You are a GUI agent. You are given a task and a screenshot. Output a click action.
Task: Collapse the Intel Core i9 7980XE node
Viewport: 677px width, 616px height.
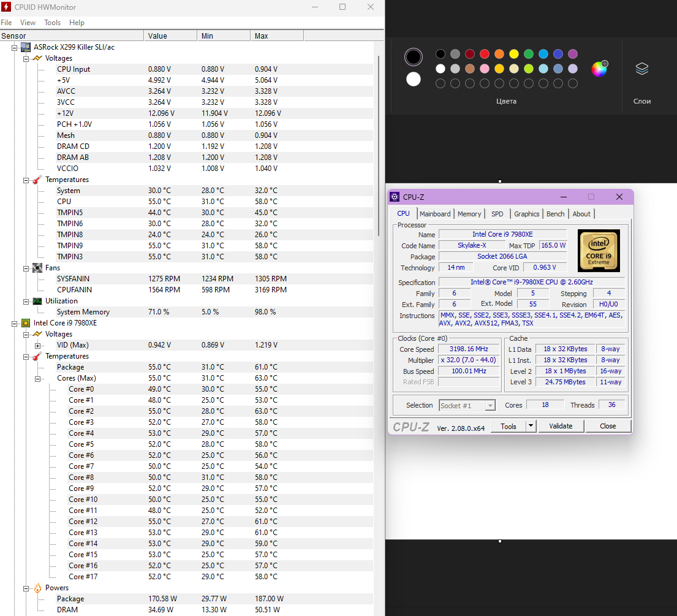[x=14, y=324]
